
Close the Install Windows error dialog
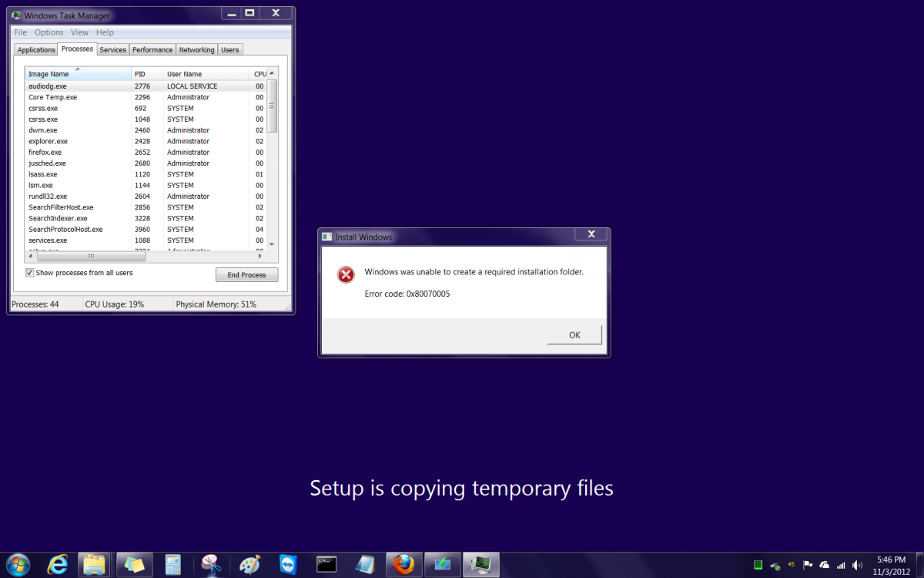pos(591,234)
